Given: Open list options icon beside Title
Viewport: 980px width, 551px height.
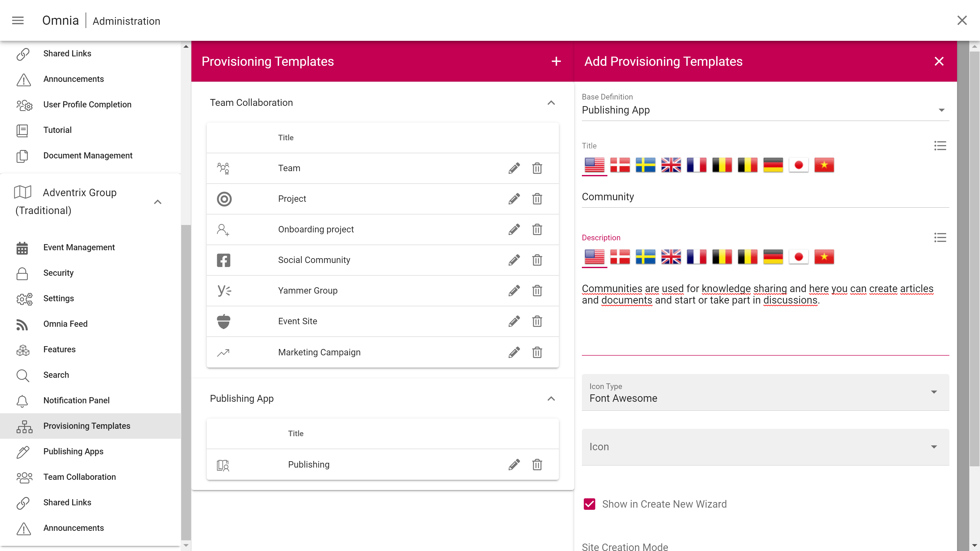Looking at the screenshot, I should point(940,146).
